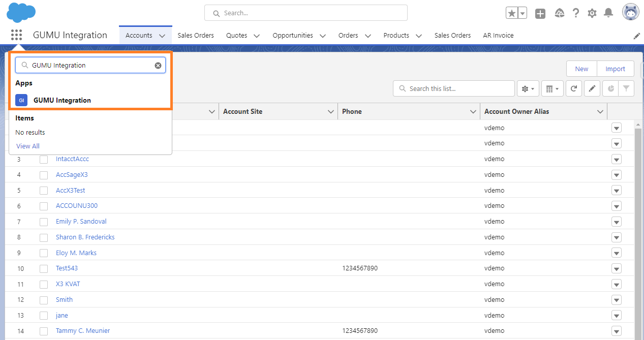Viewport: 644px width, 340px height.
Task: Expand the Quotes tab chevron
Action: (x=257, y=36)
